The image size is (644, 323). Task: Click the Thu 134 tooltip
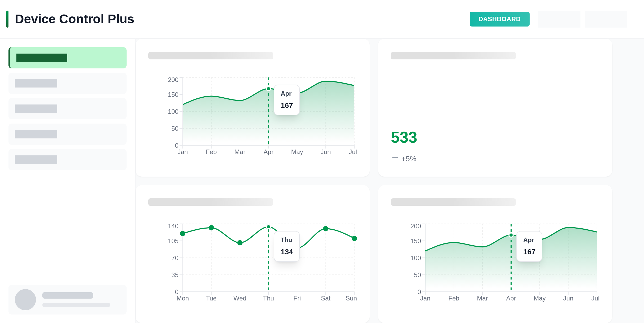[x=287, y=246]
